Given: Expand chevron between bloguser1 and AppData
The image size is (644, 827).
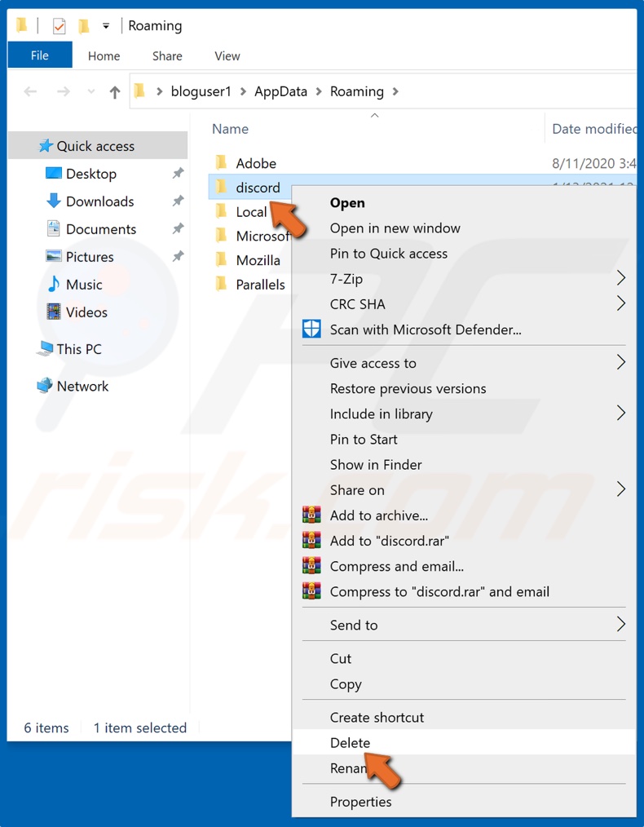Looking at the screenshot, I should pyautogui.click(x=243, y=92).
